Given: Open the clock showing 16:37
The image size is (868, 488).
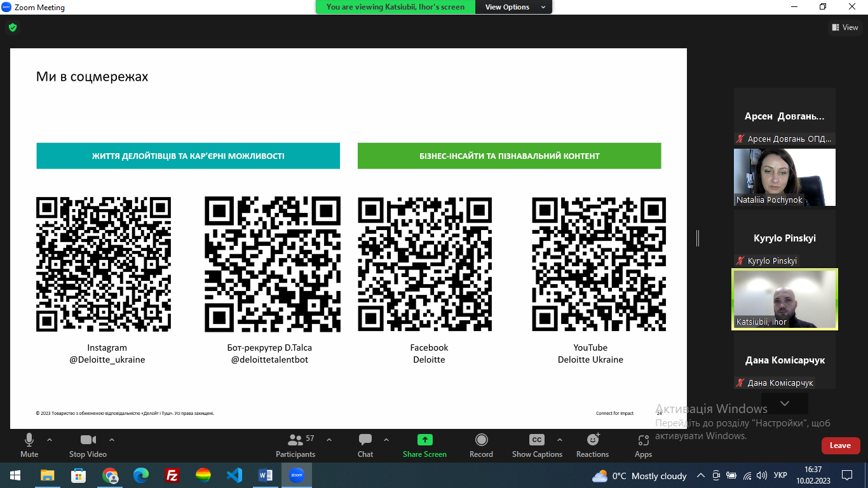Looking at the screenshot, I should click(x=813, y=475).
